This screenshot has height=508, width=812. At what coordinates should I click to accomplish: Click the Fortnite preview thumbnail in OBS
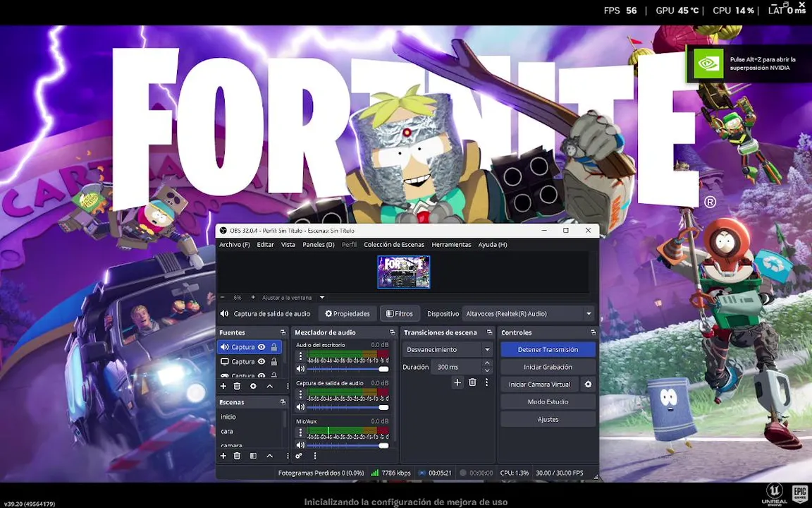click(404, 272)
